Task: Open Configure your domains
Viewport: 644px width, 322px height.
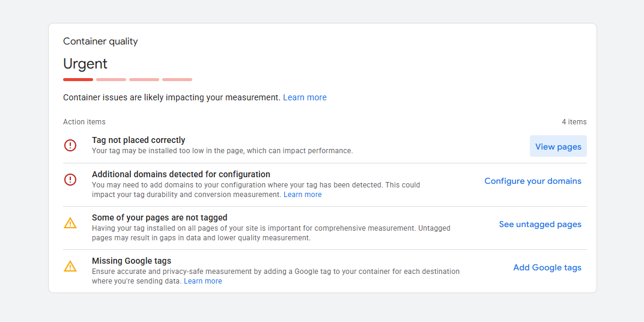Action: point(533,181)
